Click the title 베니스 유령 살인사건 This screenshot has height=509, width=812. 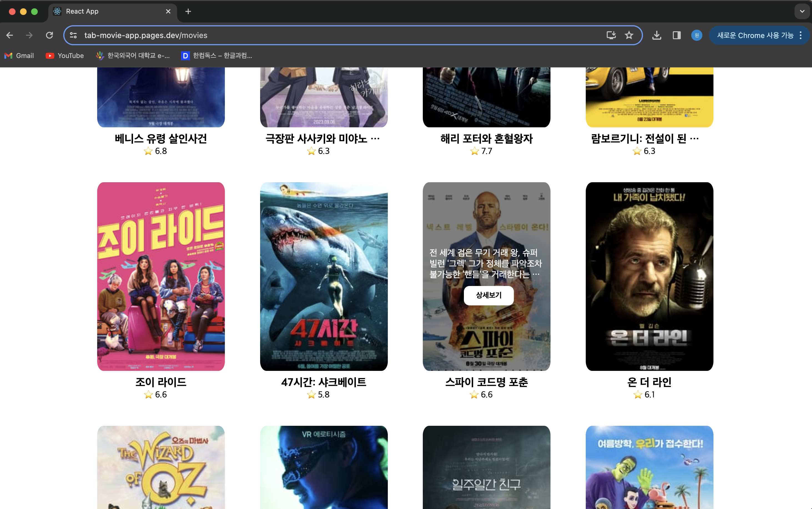click(161, 138)
